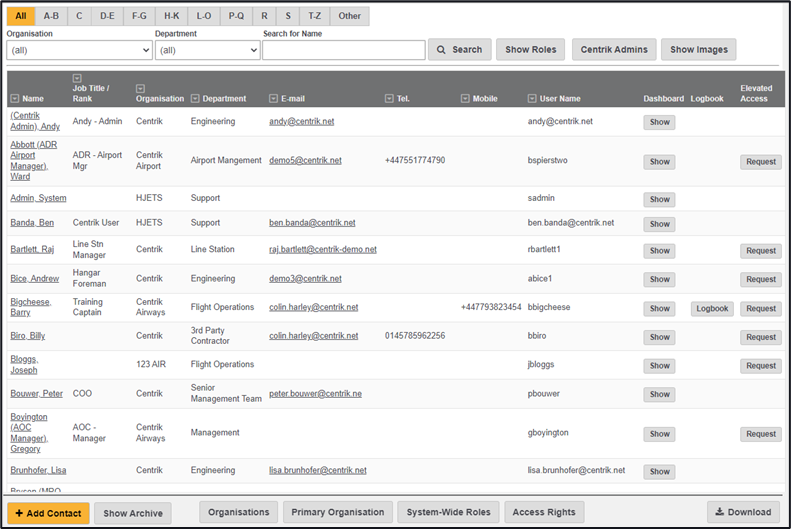Toggle Show Images button

coord(698,50)
